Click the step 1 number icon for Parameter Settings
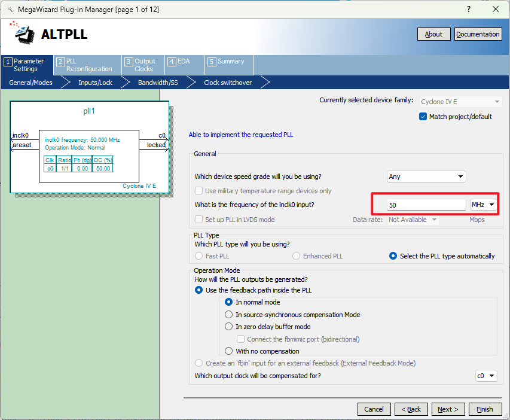Viewport: 510px width, 420px height. point(8,62)
